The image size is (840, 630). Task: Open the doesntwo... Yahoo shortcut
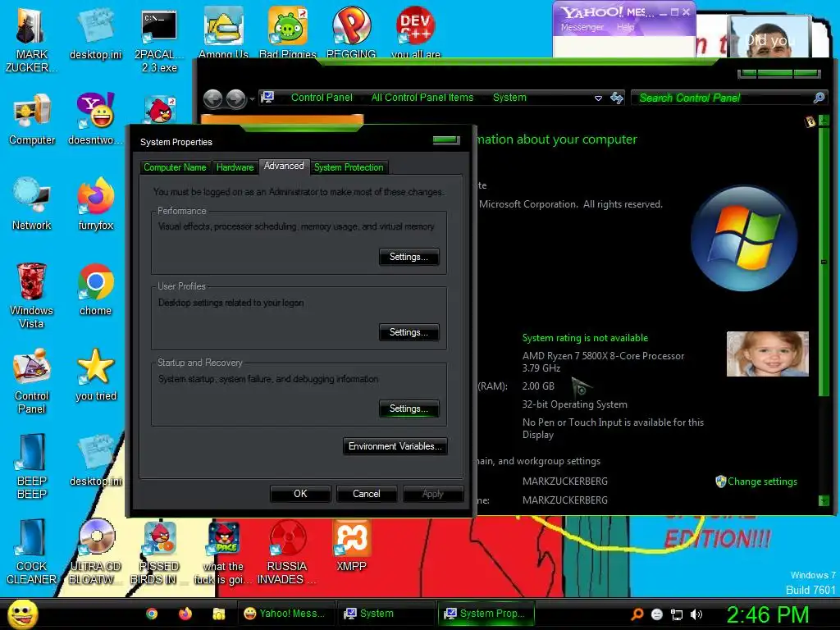(x=95, y=119)
